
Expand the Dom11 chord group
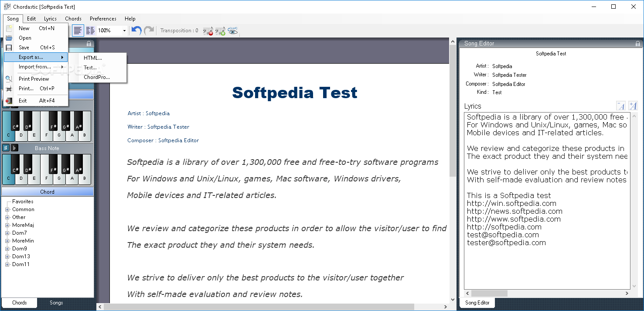pos(7,265)
